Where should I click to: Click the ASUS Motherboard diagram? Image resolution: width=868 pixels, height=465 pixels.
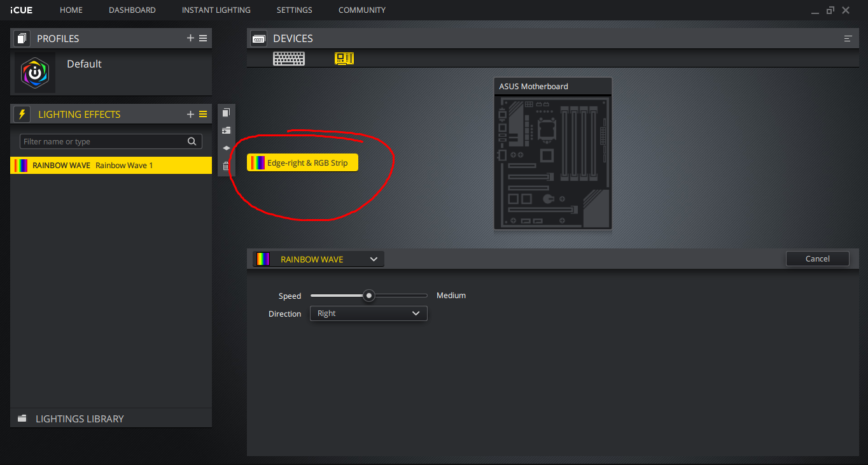point(553,162)
